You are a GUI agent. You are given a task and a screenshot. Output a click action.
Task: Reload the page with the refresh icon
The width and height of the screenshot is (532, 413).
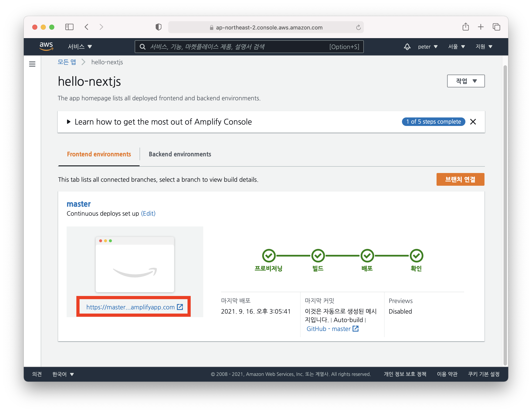click(358, 28)
